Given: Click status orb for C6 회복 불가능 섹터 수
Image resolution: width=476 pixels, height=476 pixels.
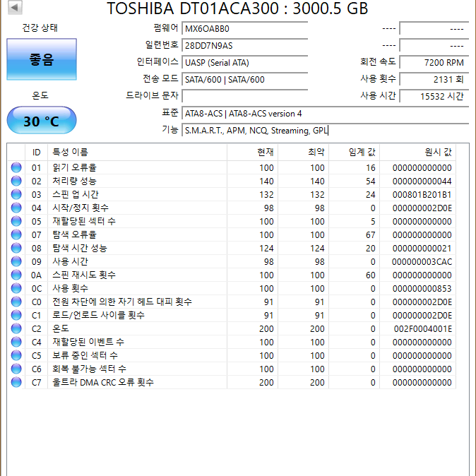Looking at the screenshot, I should tap(16, 369).
